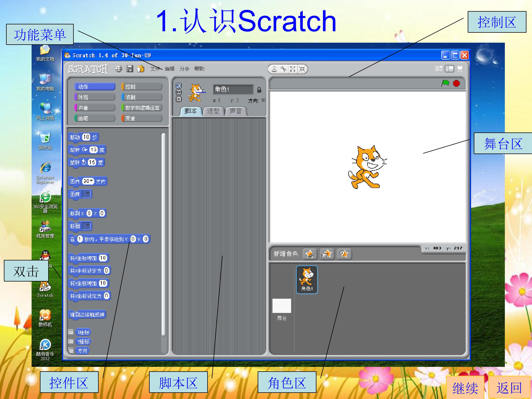Select the 外观 block category
This screenshot has height=399, width=532.
click(x=95, y=97)
